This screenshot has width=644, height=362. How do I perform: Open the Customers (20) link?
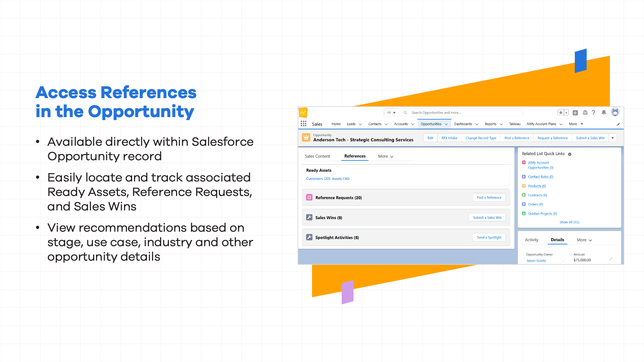click(x=318, y=179)
